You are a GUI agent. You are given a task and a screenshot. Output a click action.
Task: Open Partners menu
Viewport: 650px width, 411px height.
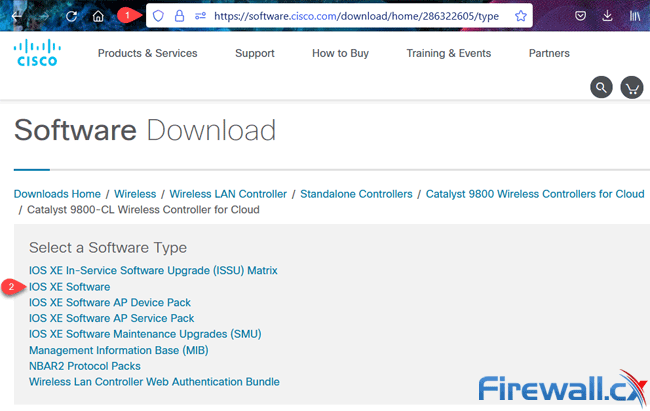(x=549, y=53)
